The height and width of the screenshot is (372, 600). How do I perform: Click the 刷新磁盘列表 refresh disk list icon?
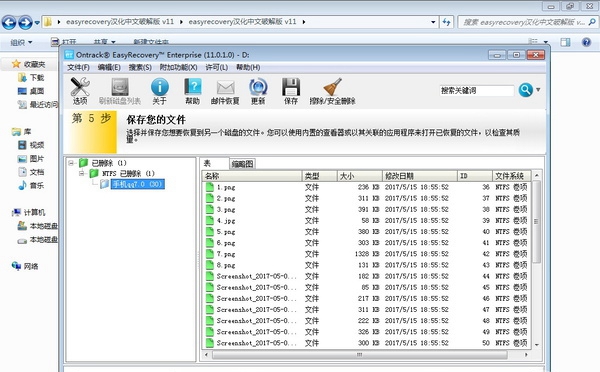pos(120,91)
